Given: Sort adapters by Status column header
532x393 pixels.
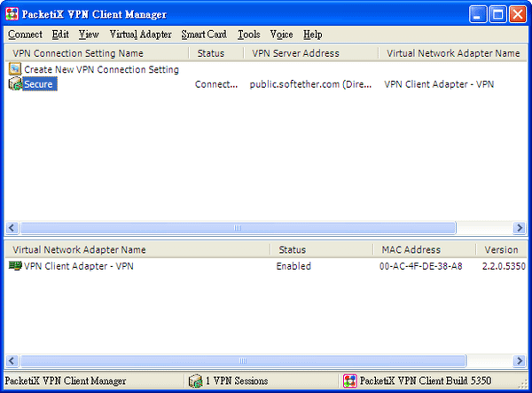Looking at the screenshot, I should (x=322, y=250).
